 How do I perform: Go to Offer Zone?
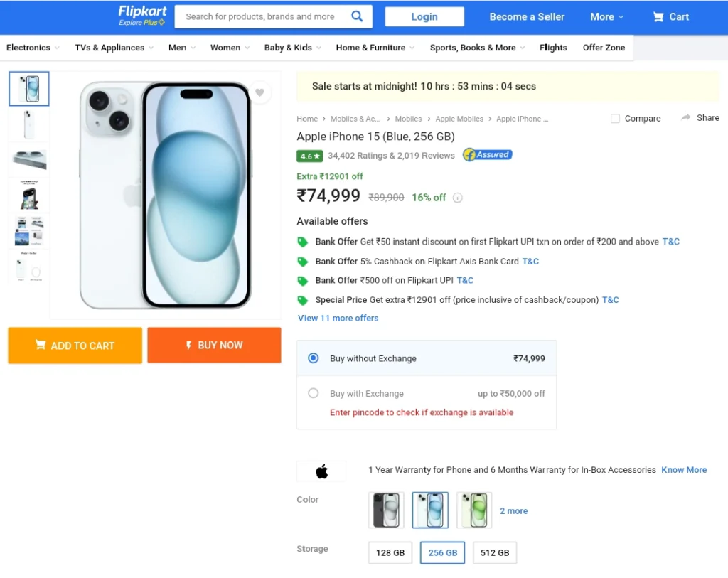point(604,48)
